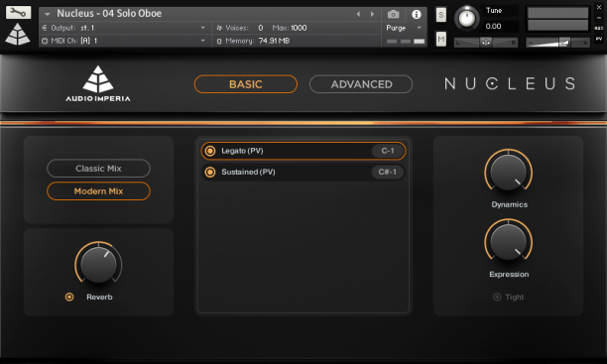The height and width of the screenshot is (364, 607).
Task: Toggle the Tight mode option
Action: pyautogui.click(x=497, y=297)
